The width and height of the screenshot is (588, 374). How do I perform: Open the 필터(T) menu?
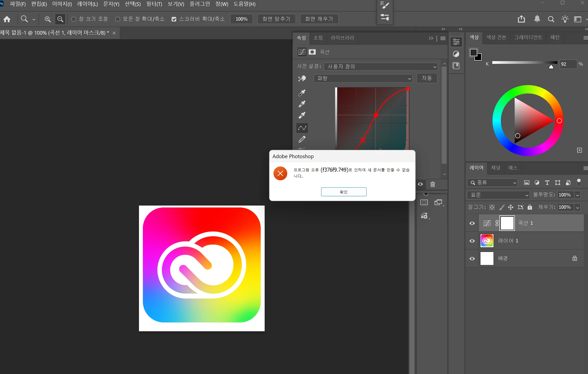pyautogui.click(x=154, y=4)
